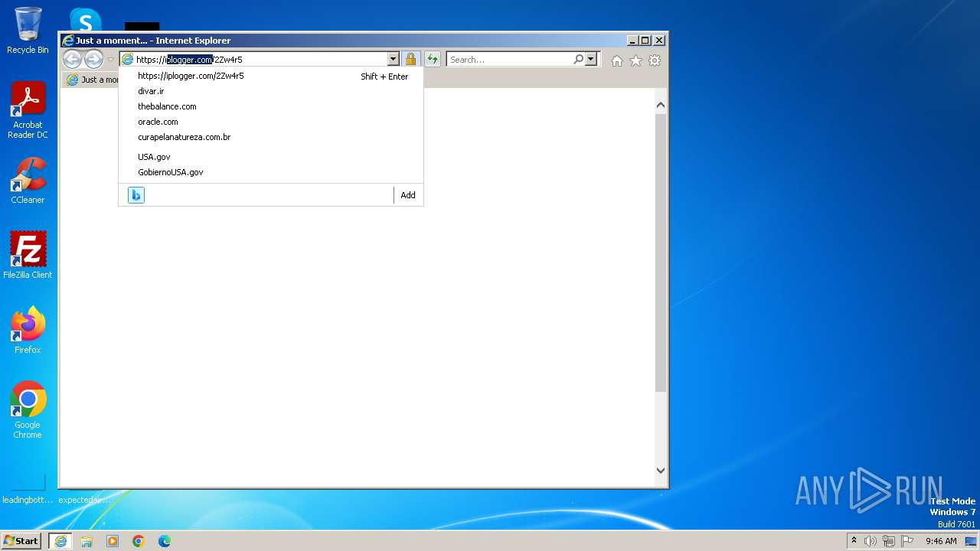The width and height of the screenshot is (980, 551).
Task: Click the Internet Explorer title bar icon
Action: [68, 41]
